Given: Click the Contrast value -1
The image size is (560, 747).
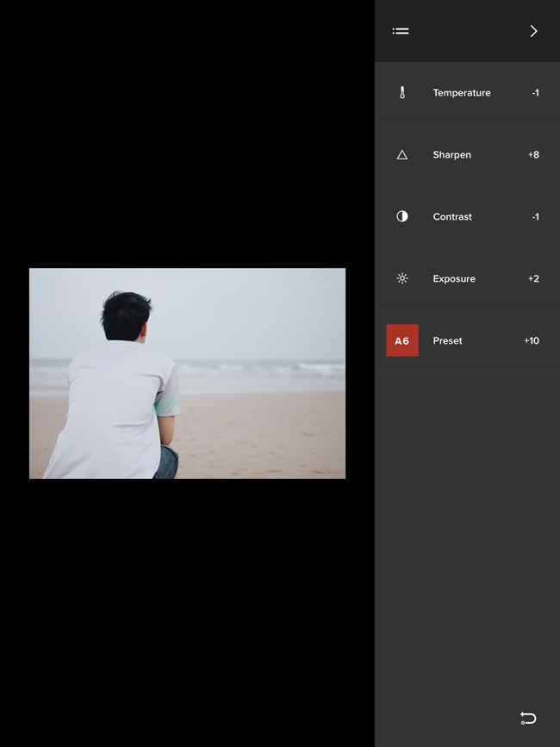Looking at the screenshot, I should [535, 217].
